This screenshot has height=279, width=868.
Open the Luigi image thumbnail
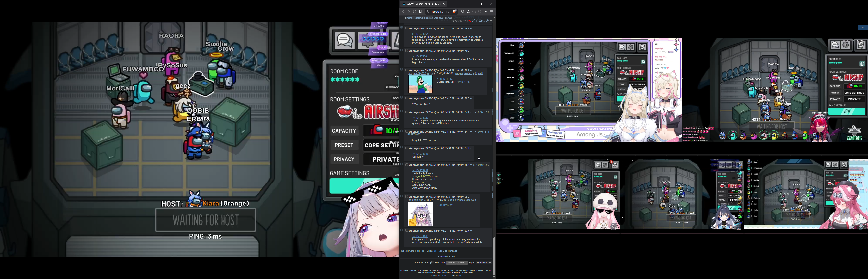coord(420,84)
